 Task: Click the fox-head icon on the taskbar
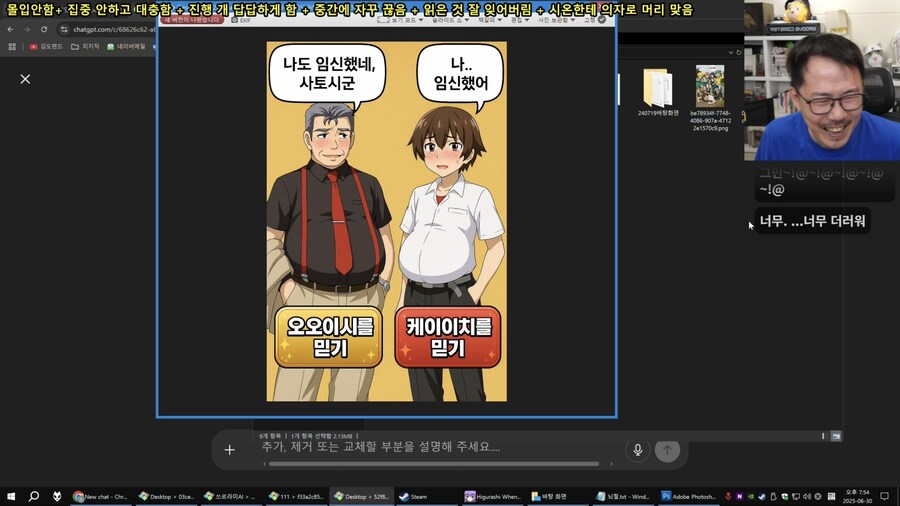(57, 496)
